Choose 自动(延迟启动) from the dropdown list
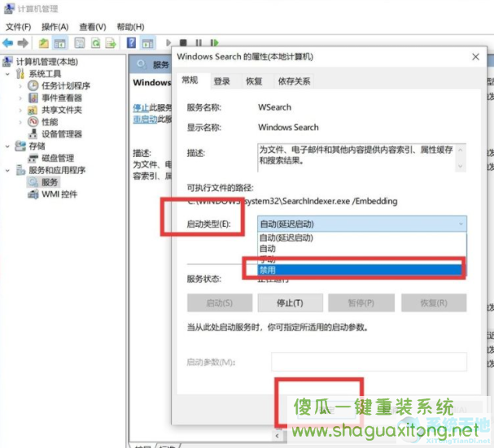 (x=362, y=237)
